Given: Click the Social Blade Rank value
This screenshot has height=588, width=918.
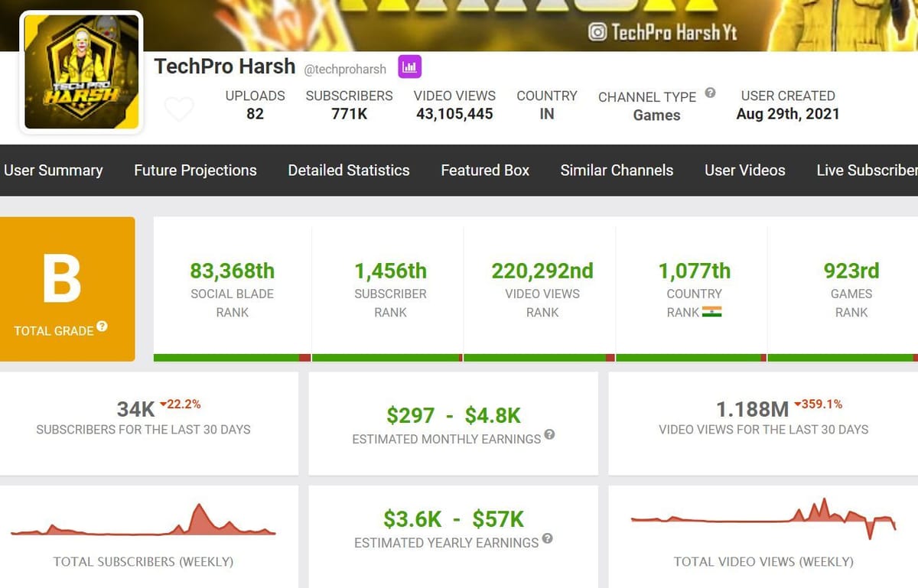Looking at the screenshot, I should pyautogui.click(x=232, y=271).
